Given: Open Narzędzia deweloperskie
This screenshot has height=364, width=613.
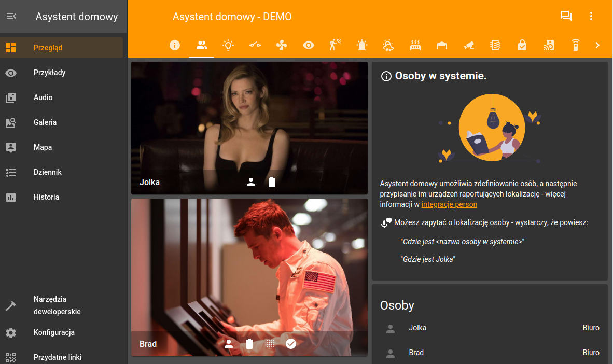Looking at the screenshot, I should point(61,305).
